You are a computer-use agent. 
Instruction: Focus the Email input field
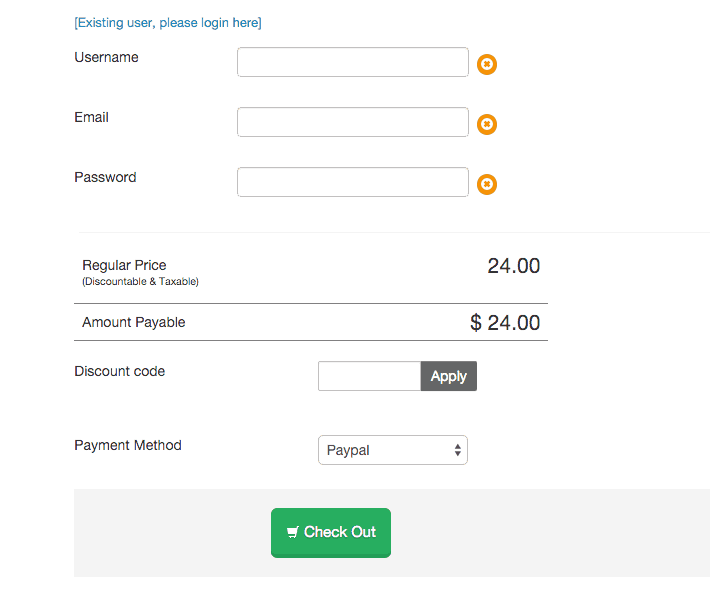click(x=353, y=122)
